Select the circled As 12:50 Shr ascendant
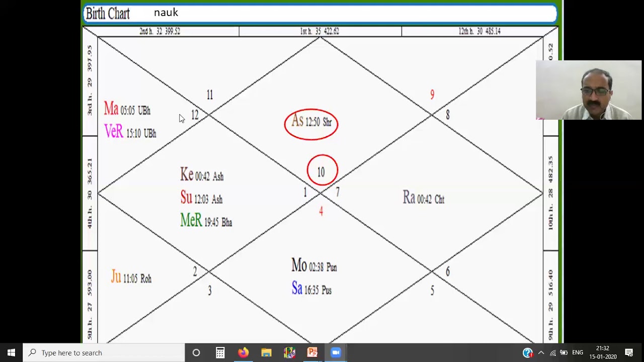The image size is (644, 362). (x=311, y=124)
